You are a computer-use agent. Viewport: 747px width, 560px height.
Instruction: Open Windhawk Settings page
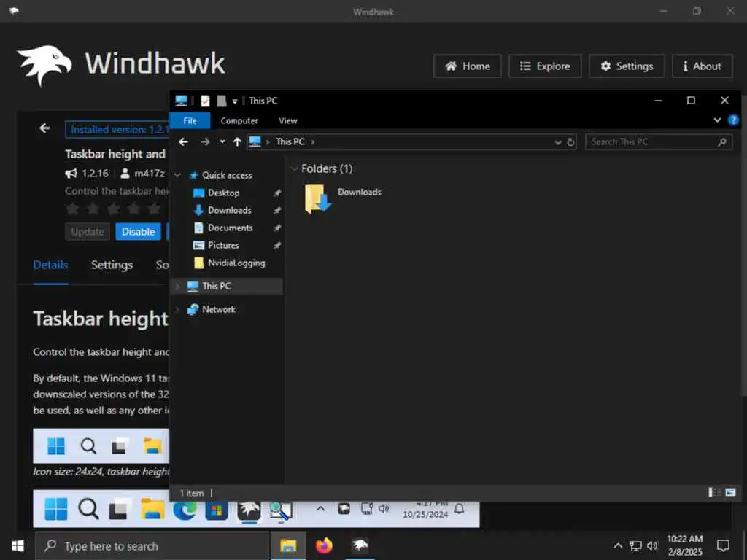(x=627, y=66)
